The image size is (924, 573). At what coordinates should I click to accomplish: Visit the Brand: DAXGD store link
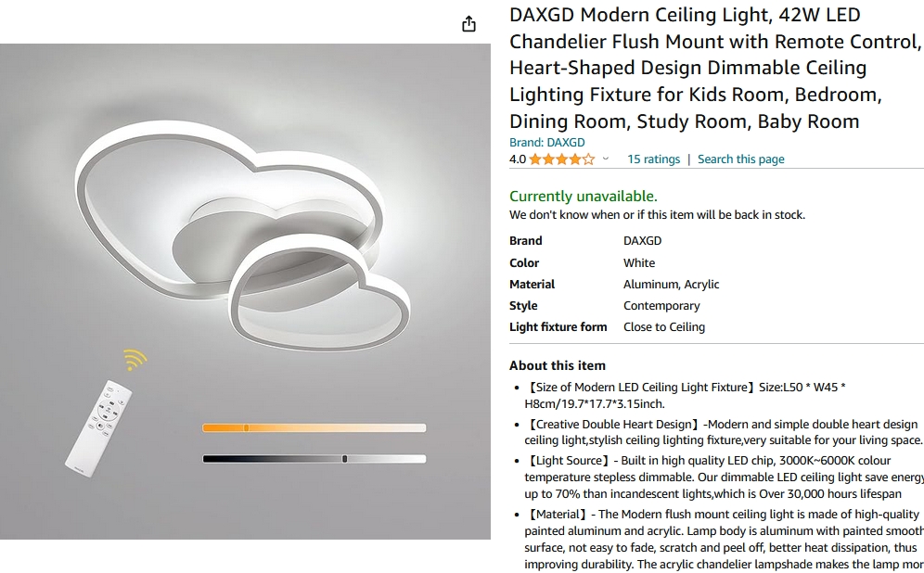[546, 143]
